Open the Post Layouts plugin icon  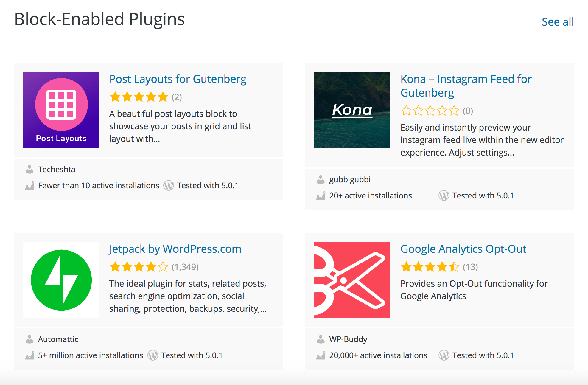pos(61,110)
